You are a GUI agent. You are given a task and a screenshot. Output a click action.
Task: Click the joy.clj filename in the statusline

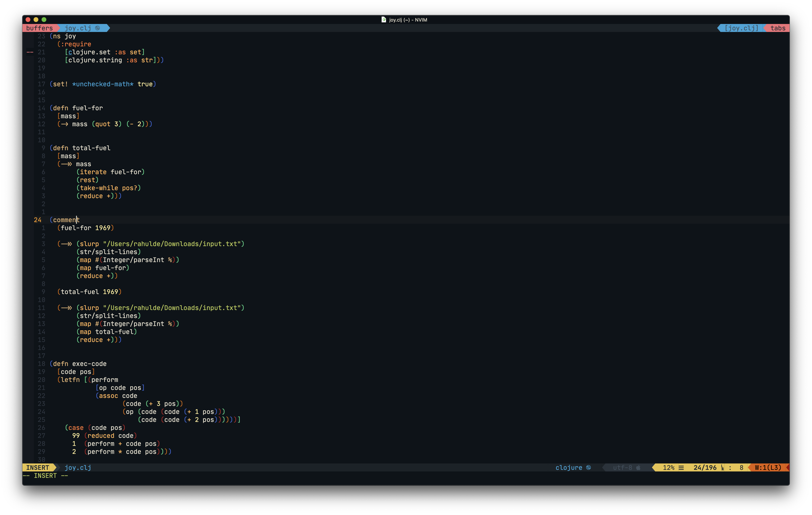[78, 467]
